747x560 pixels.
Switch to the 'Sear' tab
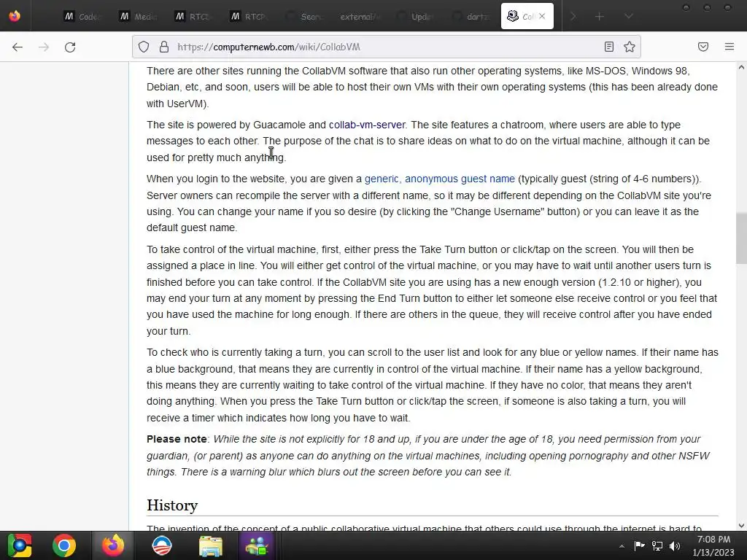[303, 17]
